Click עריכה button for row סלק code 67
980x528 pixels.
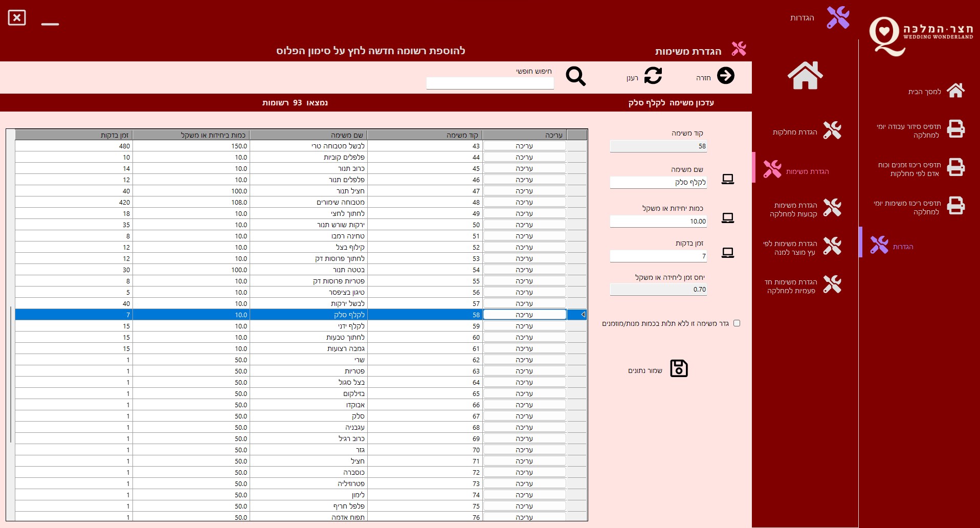pos(524,416)
